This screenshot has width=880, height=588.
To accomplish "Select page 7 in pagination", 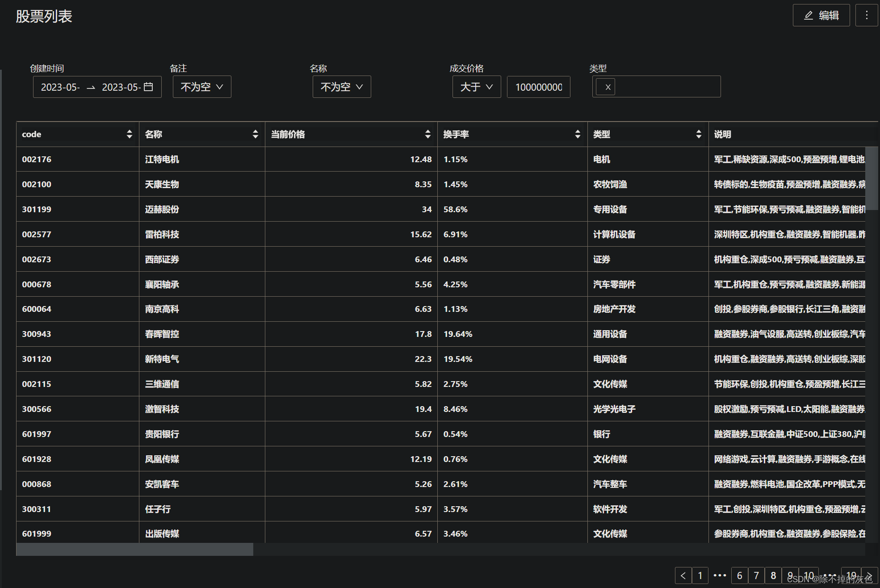I will (x=756, y=575).
